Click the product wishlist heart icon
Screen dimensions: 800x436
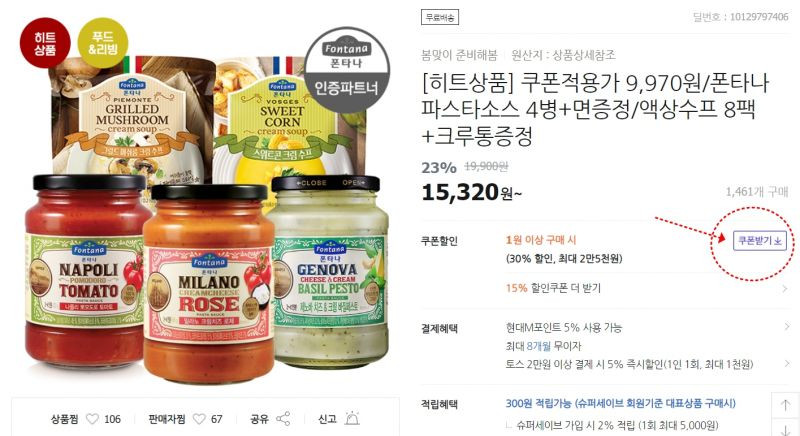point(92,419)
